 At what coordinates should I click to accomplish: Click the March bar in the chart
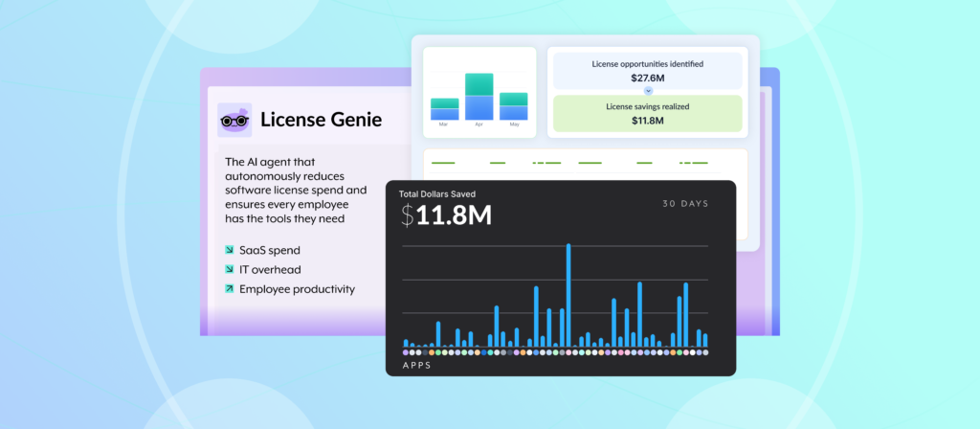point(444,108)
